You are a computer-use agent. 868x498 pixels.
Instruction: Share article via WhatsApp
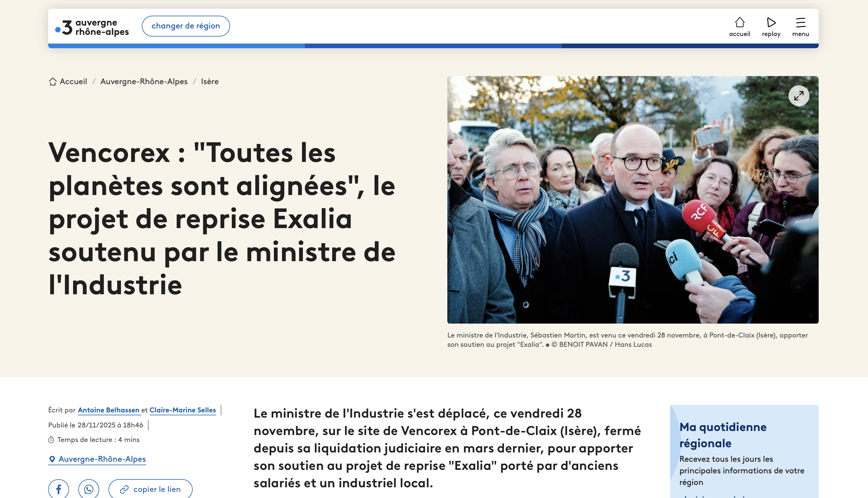click(88, 489)
